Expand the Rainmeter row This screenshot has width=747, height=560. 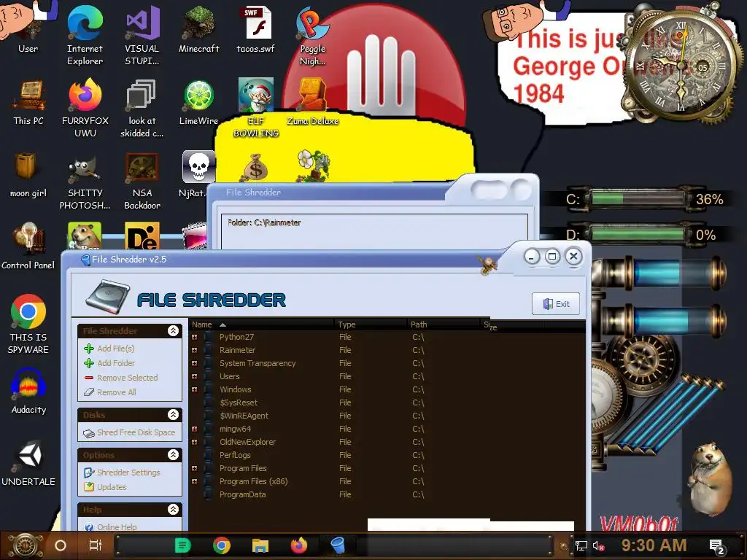click(194, 350)
